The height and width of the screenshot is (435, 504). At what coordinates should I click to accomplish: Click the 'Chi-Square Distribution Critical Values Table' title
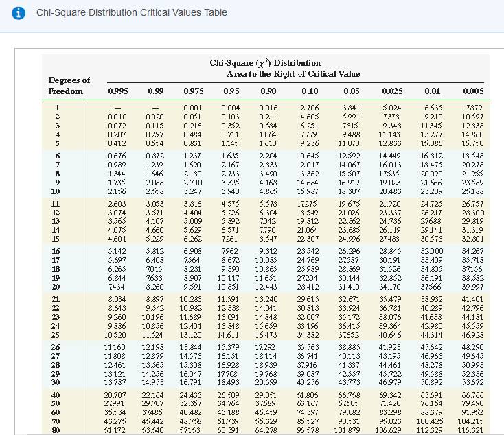coord(131,12)
